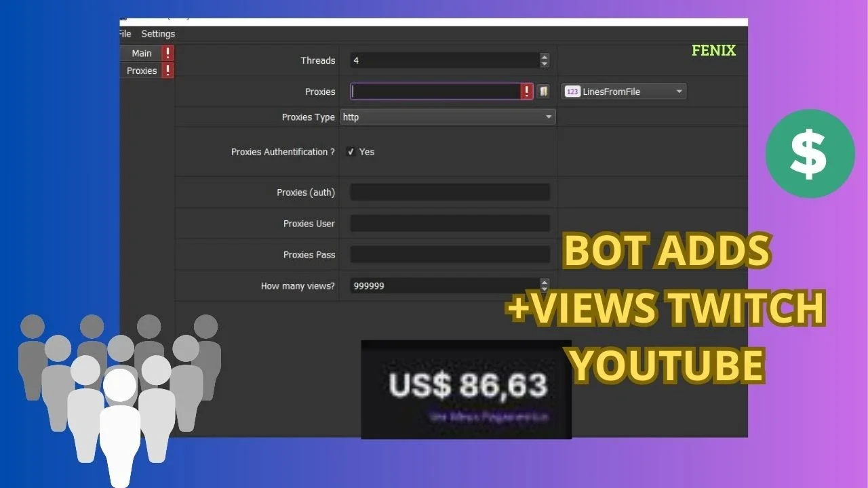Increase the How many views value
Screen dimensions: 868x488
tap(545, 282)
